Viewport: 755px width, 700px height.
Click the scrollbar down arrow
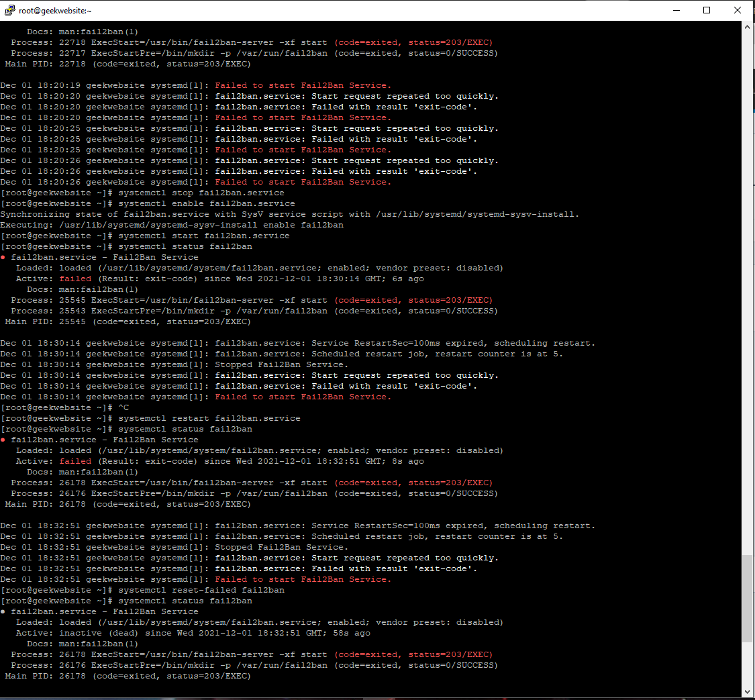747,691
